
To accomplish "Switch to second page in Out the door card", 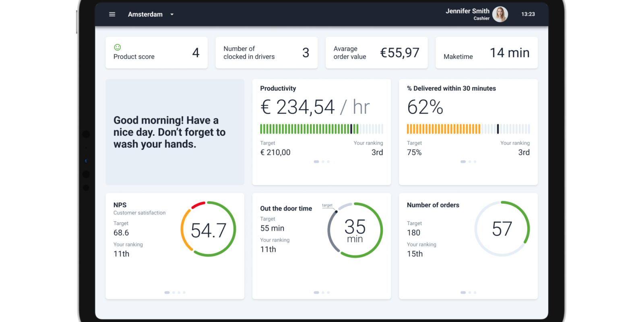I will tap(323, 293).
